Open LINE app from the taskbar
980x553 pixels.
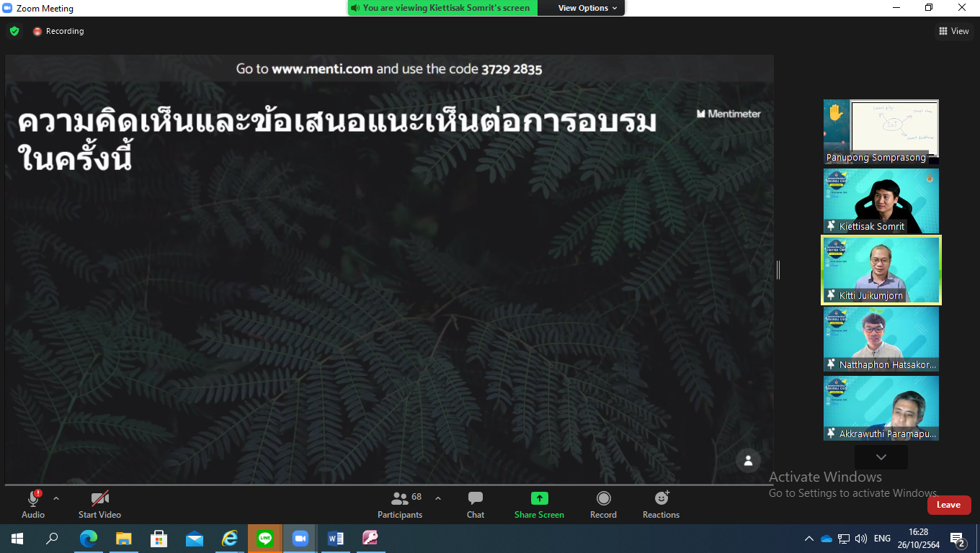coord(265,538)
